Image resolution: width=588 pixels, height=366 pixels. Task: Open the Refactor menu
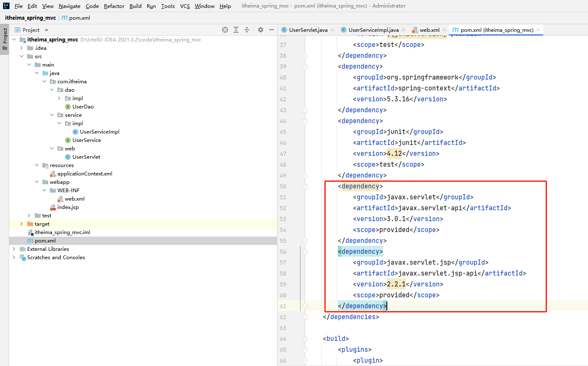114,6
